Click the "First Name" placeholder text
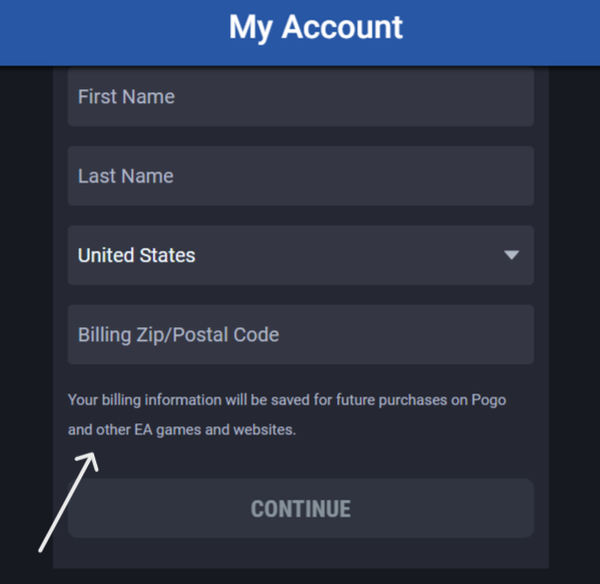The height and width of the screenshot is (584, 600). coord(126,97)
